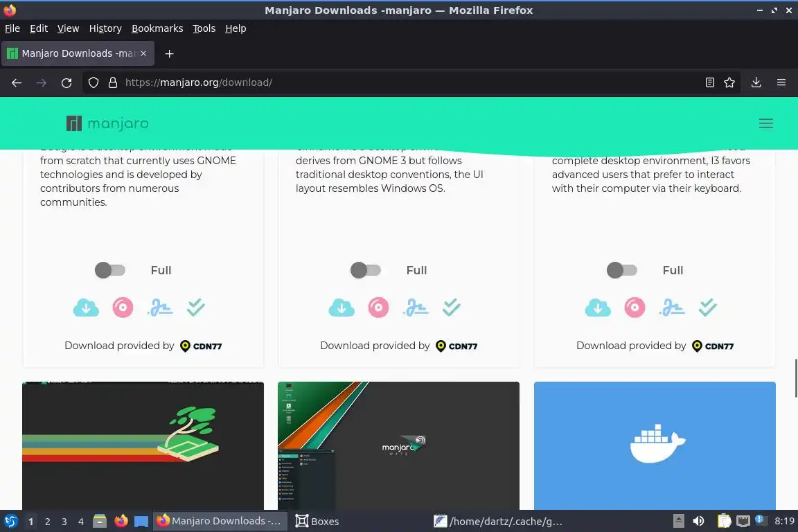The width and height of the screenshot is (798, 532).
Task: Toggle reader view in the address bar
Action: [709, 82]
